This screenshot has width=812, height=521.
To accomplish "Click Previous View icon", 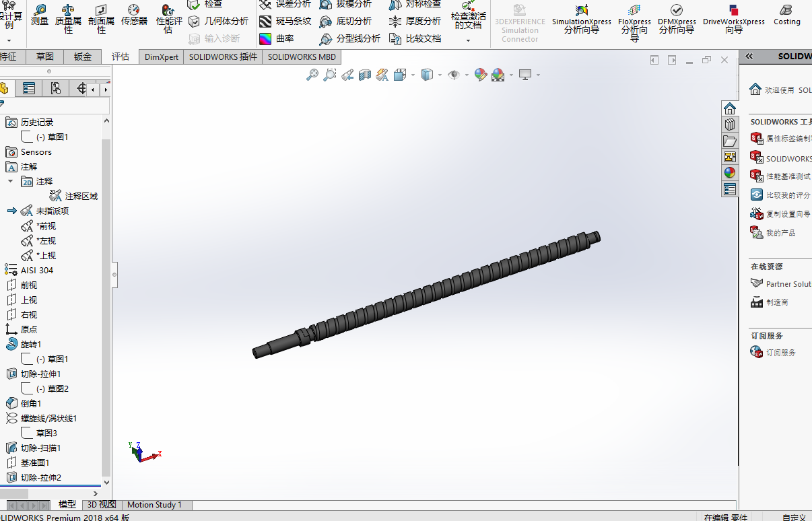I will (x=347, y=75).
